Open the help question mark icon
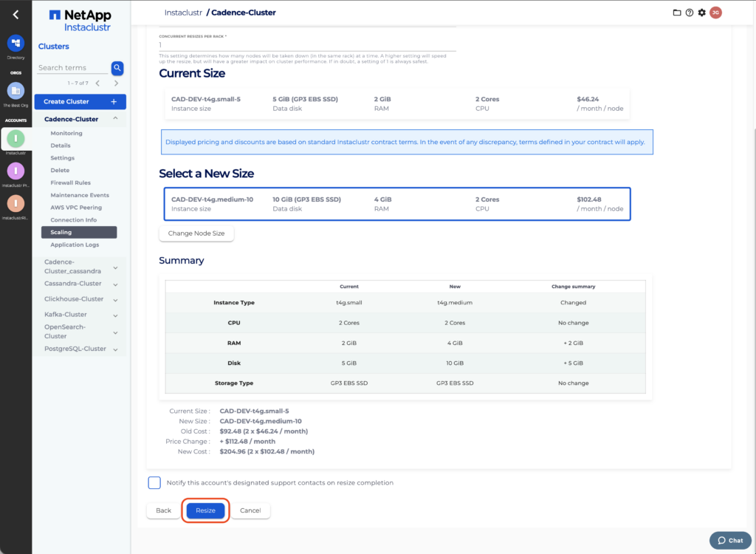Image resolution: width=756 pixels, height=554 pixels. point(690,13)
